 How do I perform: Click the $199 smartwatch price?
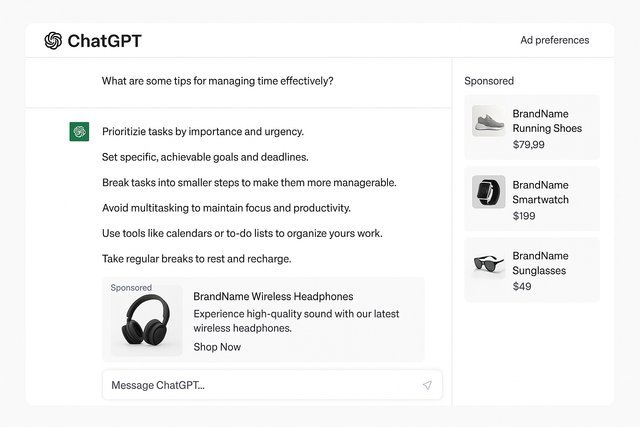(524, 216)
